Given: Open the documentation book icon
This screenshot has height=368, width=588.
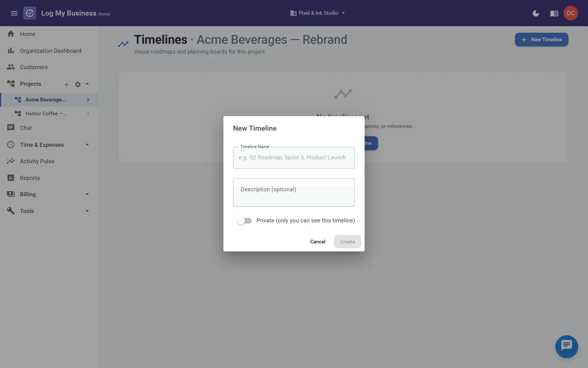Looking at the screenshot, I should [x=554, y=13].
